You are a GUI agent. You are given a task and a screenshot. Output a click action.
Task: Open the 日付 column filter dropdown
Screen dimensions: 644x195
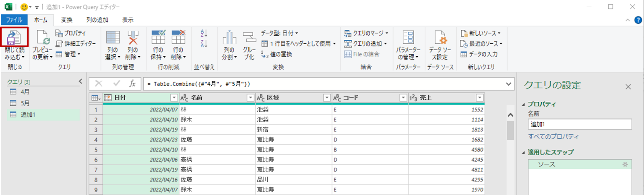[x=174, y=98]
